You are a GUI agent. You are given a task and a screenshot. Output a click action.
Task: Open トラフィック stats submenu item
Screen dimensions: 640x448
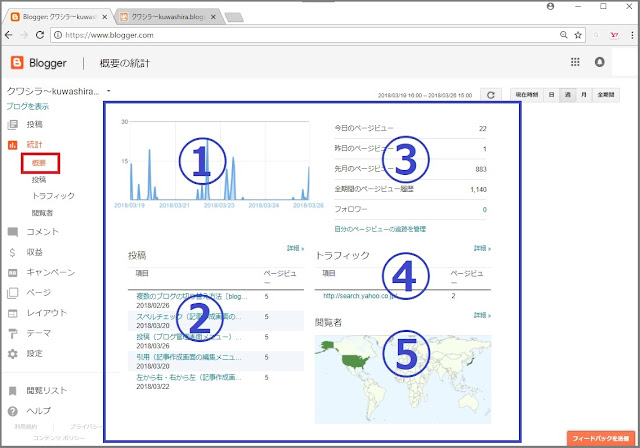pyautogui.click(x=53, y=196)
